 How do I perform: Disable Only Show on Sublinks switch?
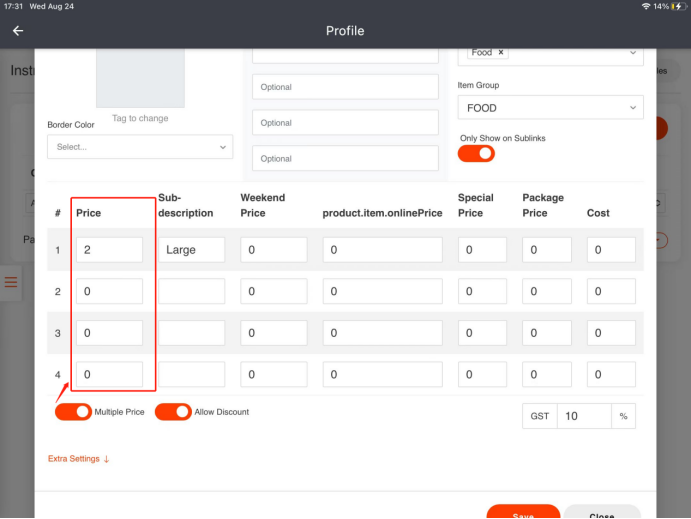coord(476,154)
